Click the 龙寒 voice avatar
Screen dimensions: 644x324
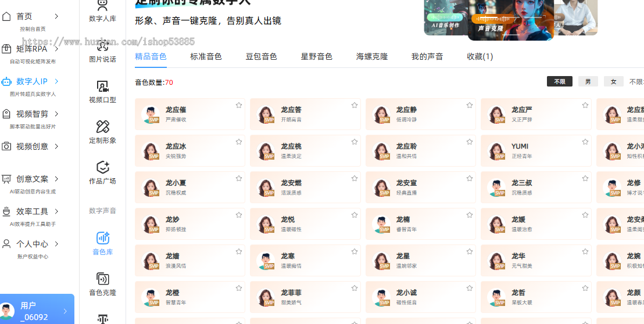coord(266,261)
